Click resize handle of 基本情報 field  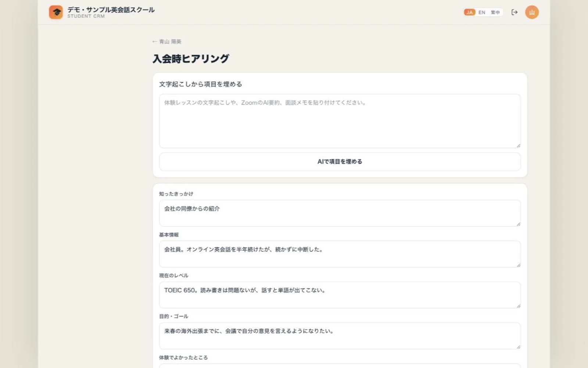click(x=518, y=265)
